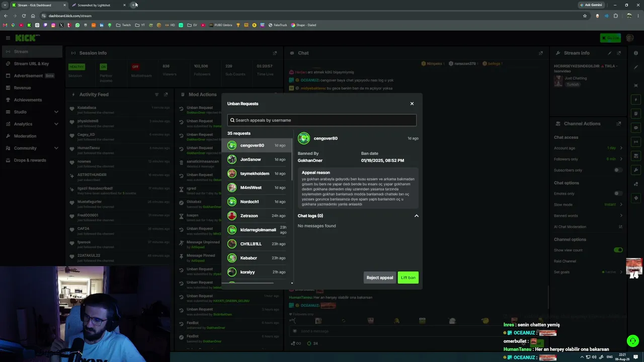
Task: Open Slow mode setting arrow
Action: (x=621, y=205)
